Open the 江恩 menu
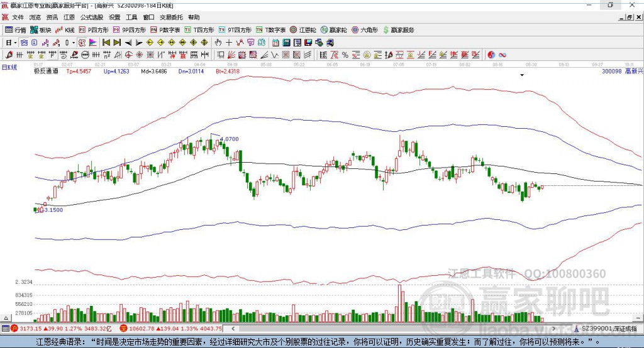Viewport: 644px width, 348px height. click(x=69, y=17)
